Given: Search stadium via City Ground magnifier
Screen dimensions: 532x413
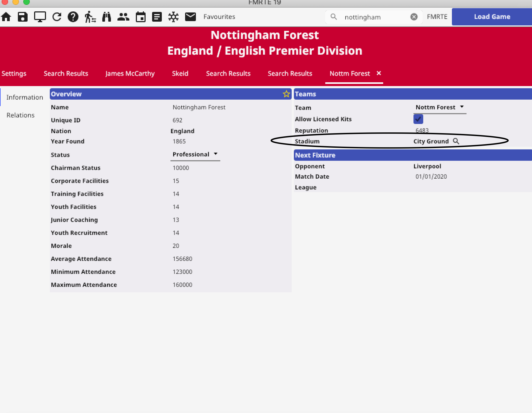Looking at the screenshot, I should pyautogui.click(x=456, y=141).
